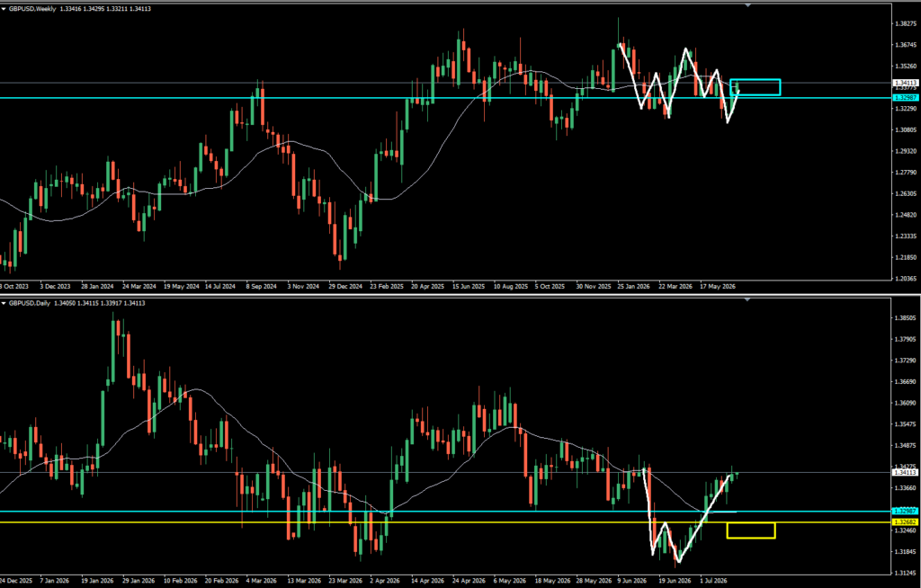
Task: Click the 1.35260 price on Weekly scale
Action: (905, 66)
